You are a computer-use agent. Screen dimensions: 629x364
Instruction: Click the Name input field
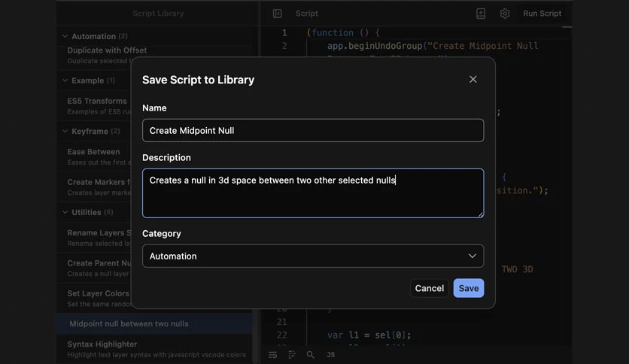coord(313,130)
